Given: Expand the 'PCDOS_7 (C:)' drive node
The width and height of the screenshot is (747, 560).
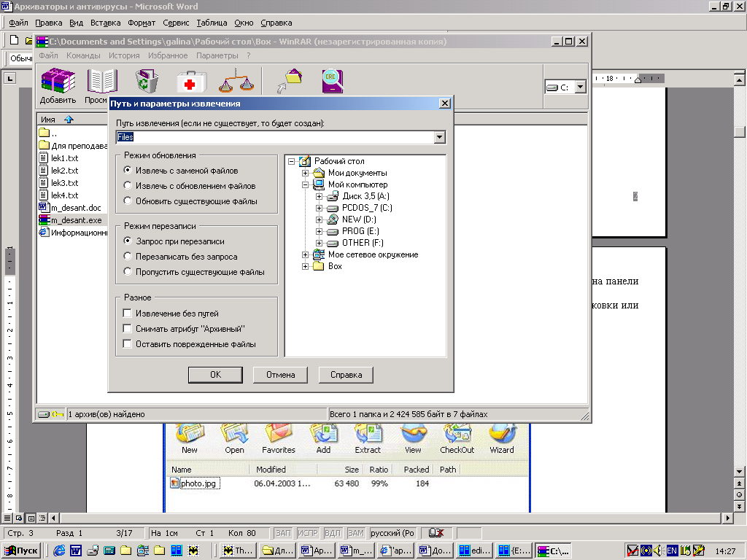Looking at the screenshot, I should click(x=320, y=208).
